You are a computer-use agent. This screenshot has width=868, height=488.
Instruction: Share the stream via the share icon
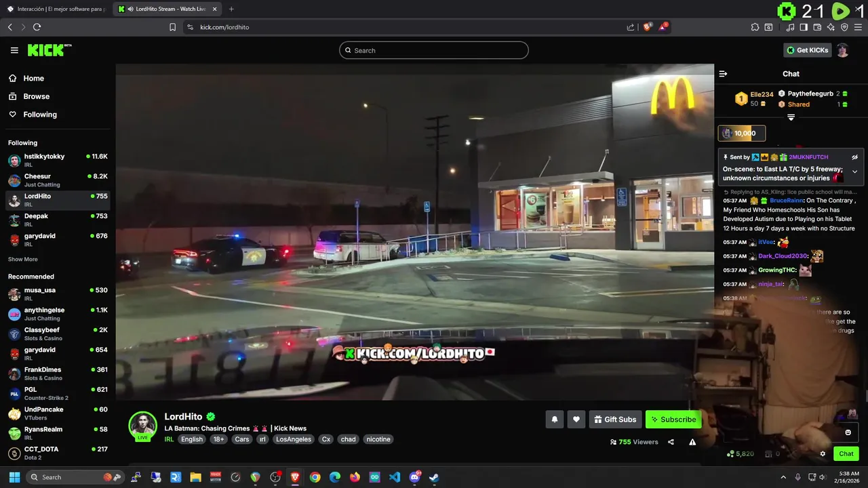(x=671, y=442)
